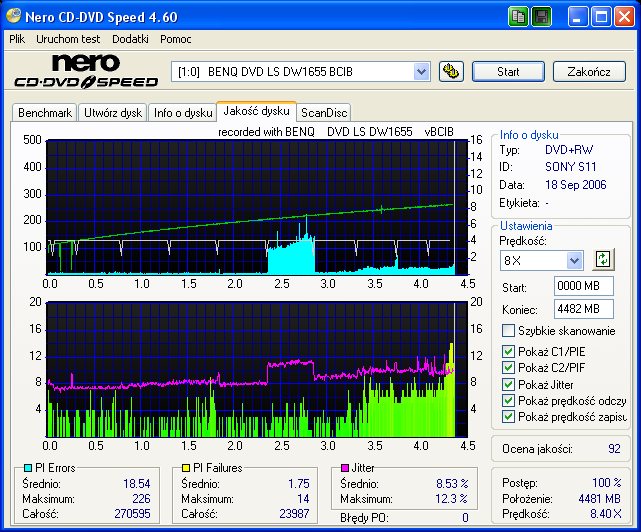The height and width of the screenshot is (532, 641).
Task: Click the PI Failures total 23987
Action: click(294, 514)
